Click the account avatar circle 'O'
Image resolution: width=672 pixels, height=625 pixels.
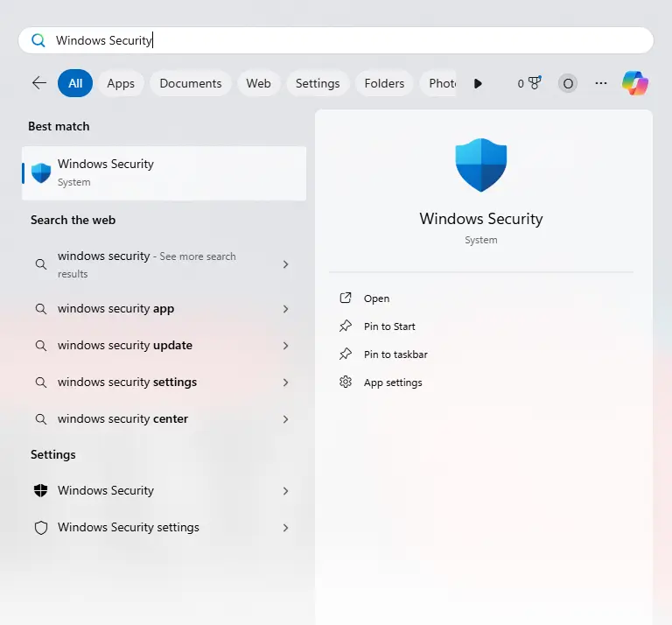(x=568, y=83)
